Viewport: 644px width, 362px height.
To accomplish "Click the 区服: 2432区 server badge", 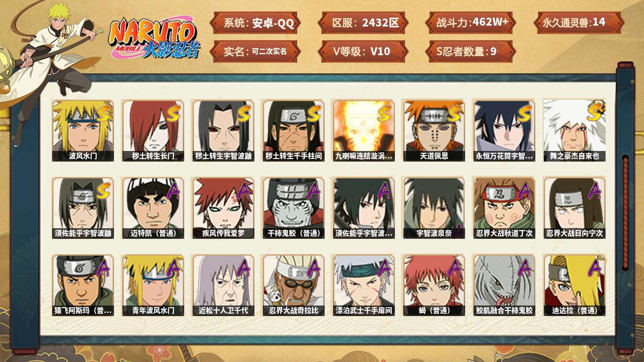I will (363, 23).
